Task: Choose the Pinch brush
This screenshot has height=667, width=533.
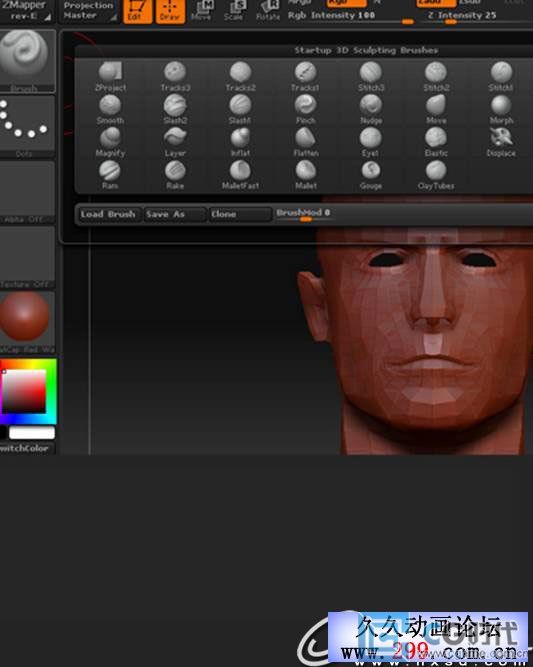Action: [x=305, y=109]
